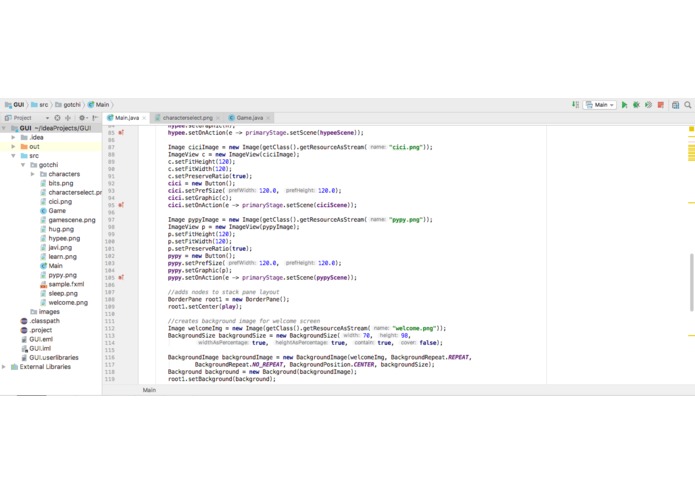Select pypy.png in project tree
Screen dimensions: 695x494
(x=59, y=275)
